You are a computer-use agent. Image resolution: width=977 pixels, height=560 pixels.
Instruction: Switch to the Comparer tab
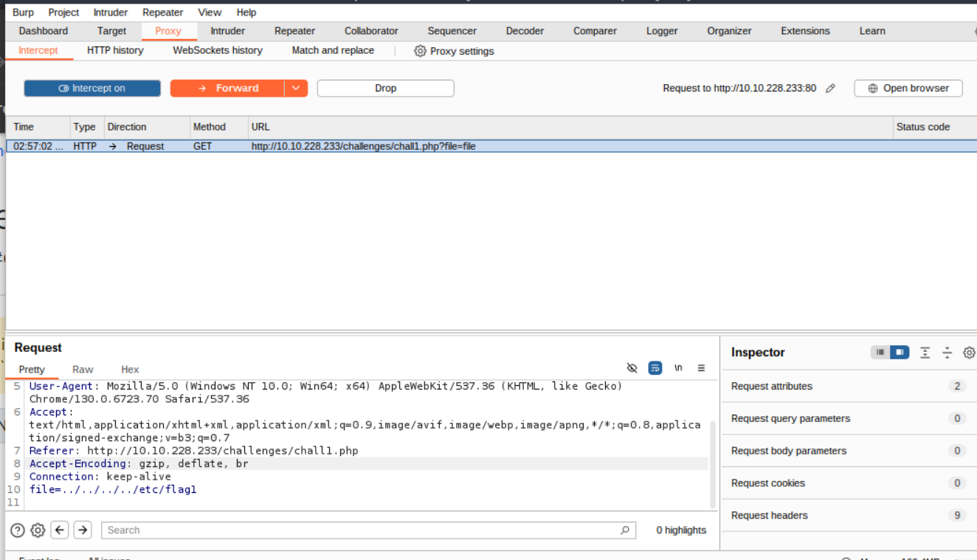pos(595,31)
